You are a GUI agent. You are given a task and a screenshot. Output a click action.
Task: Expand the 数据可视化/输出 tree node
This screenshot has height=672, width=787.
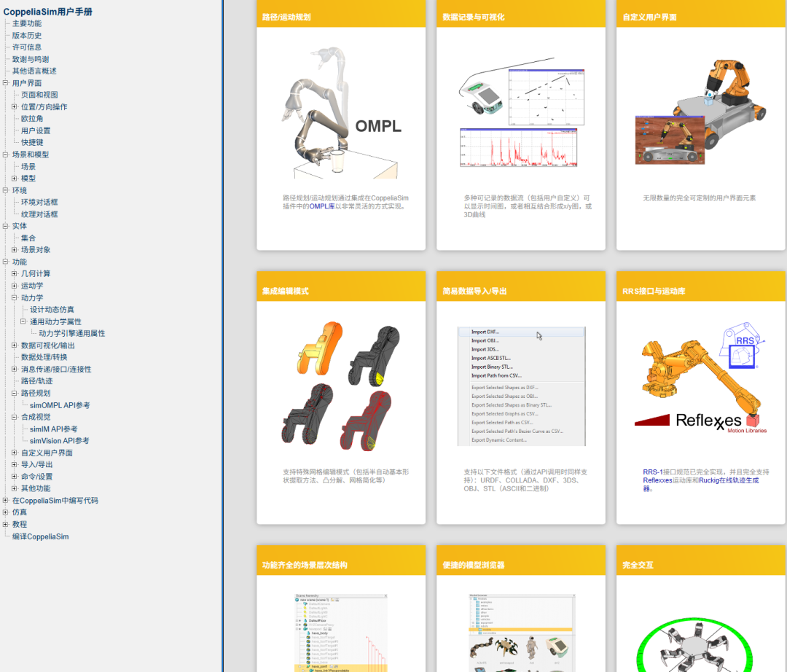click(x=14, y=345)
